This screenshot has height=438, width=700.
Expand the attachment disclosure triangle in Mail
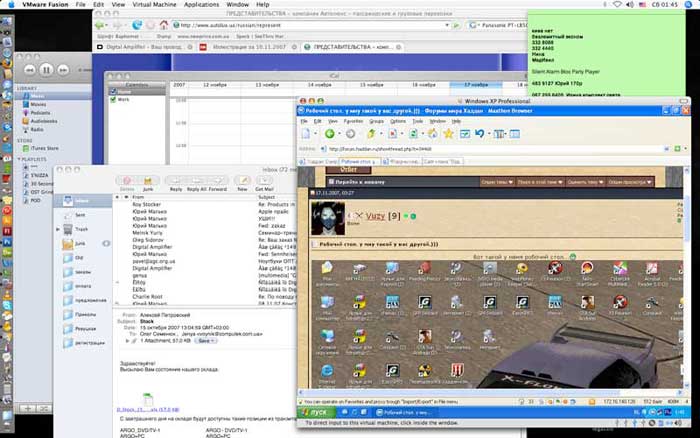coord(127,341)
